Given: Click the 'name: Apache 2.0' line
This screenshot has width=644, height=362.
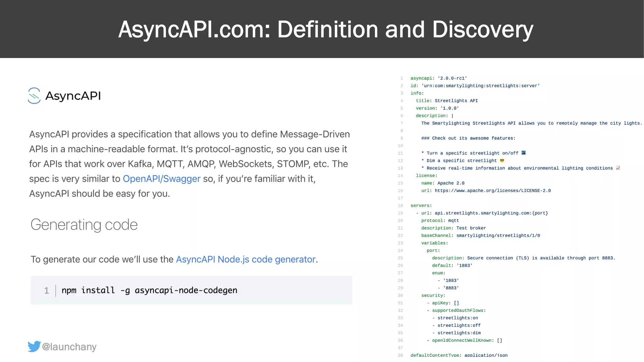Looking at the screenshot, I should coord(443,183).
